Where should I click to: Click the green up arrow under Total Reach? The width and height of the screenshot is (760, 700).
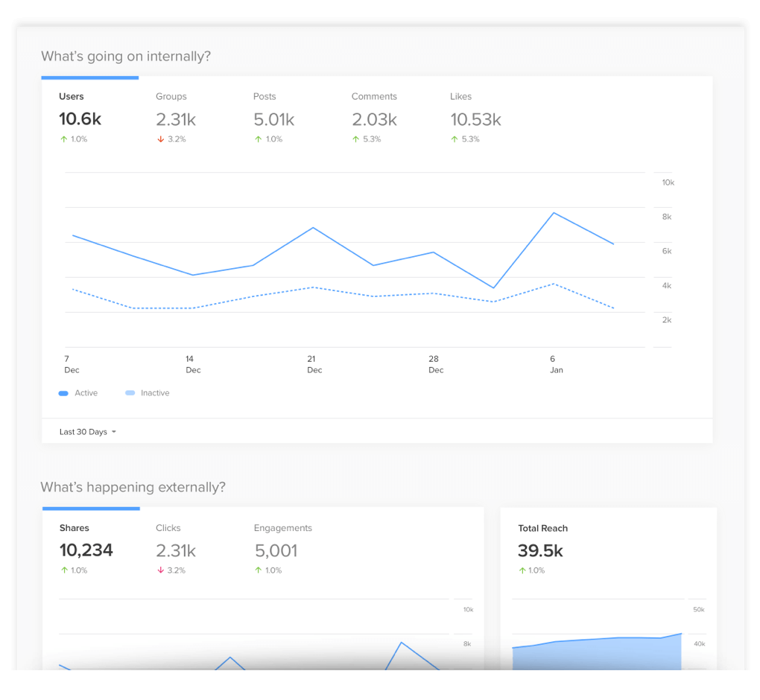tap(522, 570)
